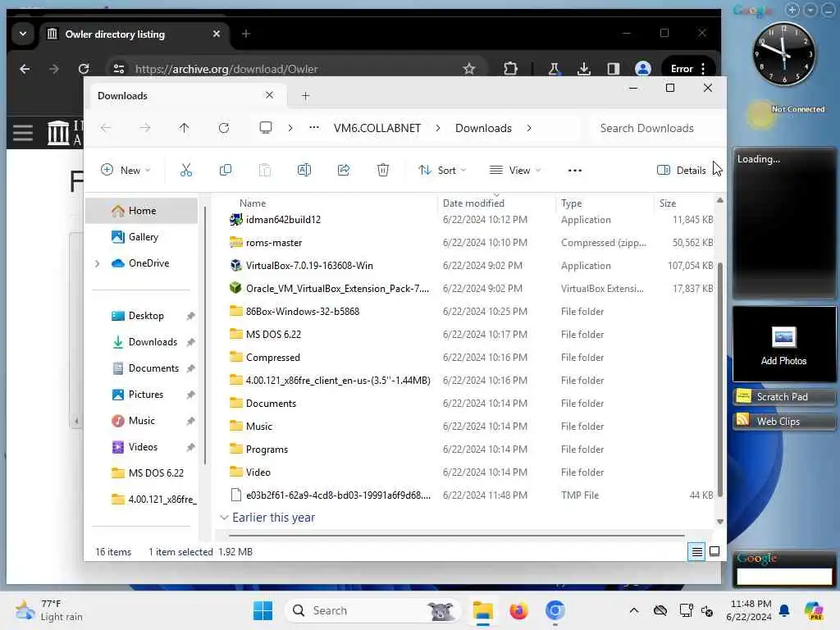Expand chevron after This PC icon in breadcrumb

[x=290, y=128]
